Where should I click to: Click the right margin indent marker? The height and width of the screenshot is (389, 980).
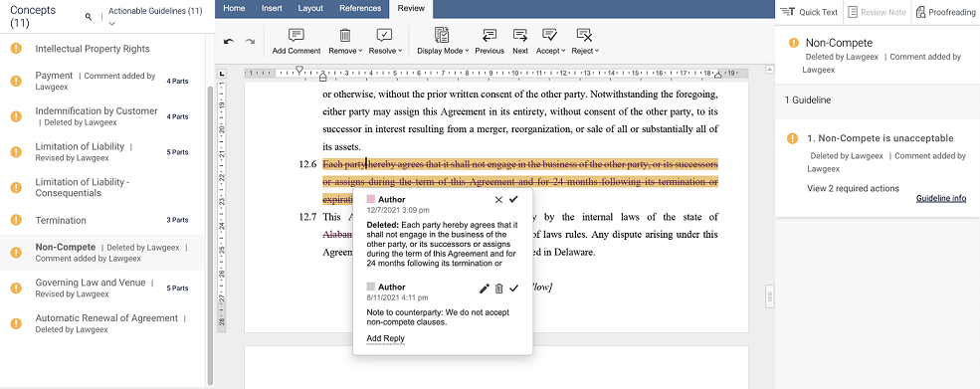[x=718, y=75]
